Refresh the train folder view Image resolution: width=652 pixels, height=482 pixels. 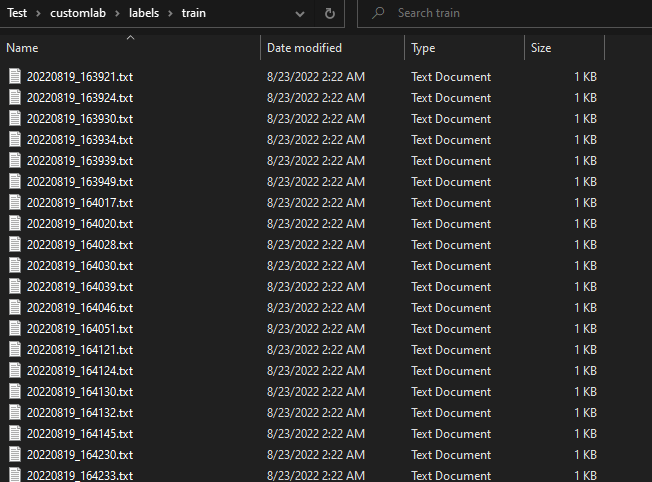click(330, 13)
